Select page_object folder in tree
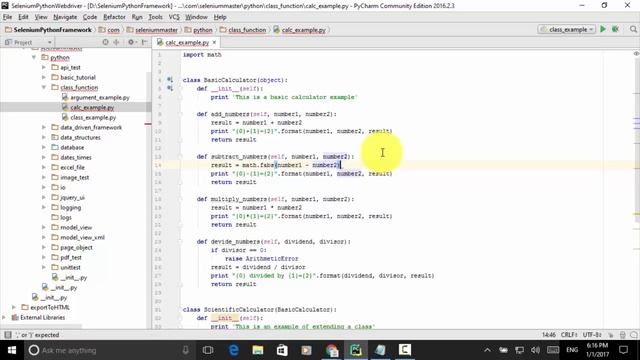The width and height of the screenshot is (640, 360). click(x=76, y=247)
